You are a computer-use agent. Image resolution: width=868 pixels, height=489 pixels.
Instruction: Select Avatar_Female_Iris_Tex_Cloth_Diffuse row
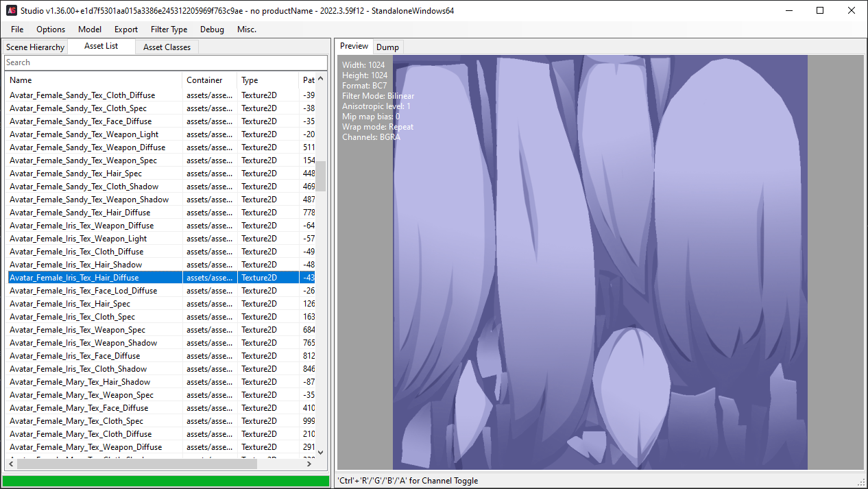click(160, 252)
